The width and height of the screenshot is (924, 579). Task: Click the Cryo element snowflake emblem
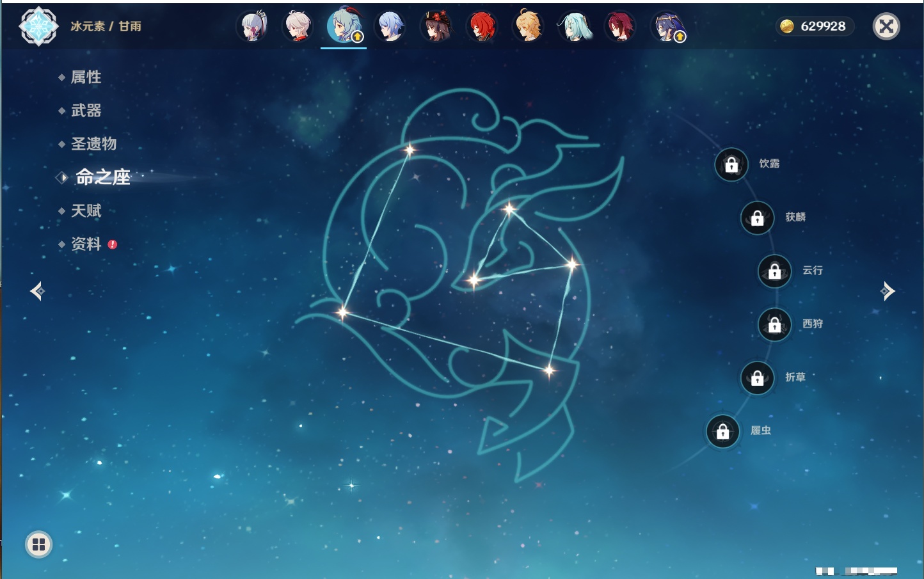coord(38,26)
